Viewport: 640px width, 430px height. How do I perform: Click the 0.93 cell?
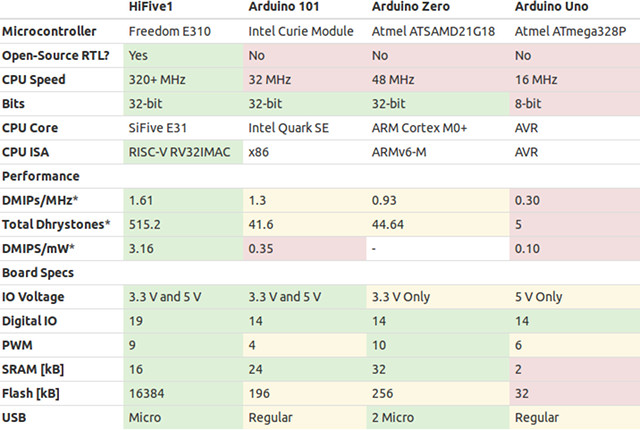pyautogui.click(x=438, y=200)
